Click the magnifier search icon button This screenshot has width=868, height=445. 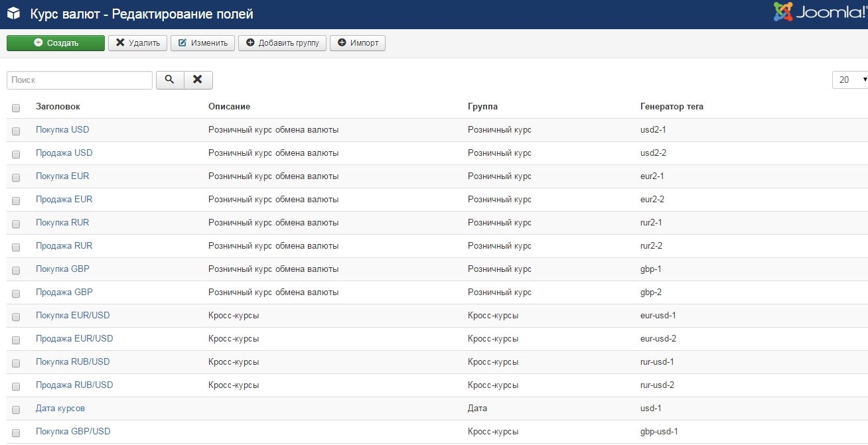point(170,80)
